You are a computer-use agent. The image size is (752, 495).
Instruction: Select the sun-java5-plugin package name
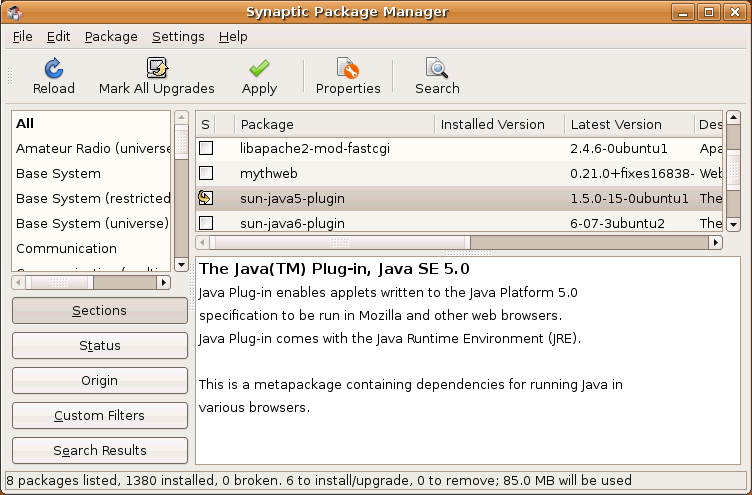coord(292,198)
